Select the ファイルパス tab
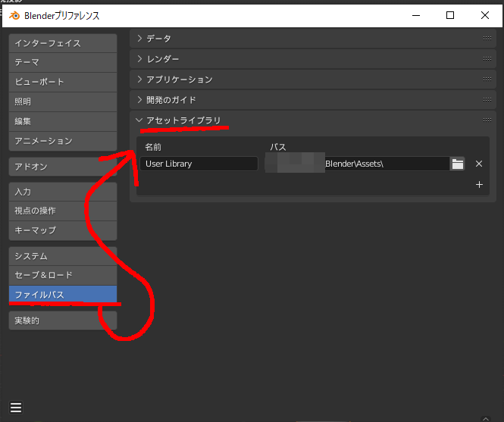Viewport: 504px width, 422px height. [x=63, y=295]
